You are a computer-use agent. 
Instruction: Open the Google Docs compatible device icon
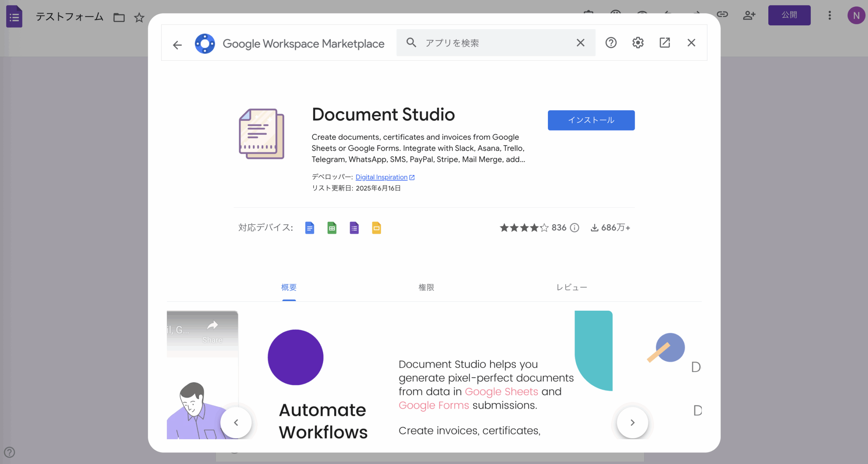[309, 228]
